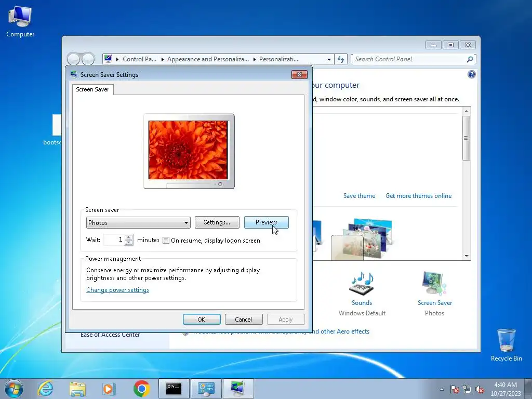The height and width of the screenshot is (399, 532).
Task: Click the Screen Saver Settings title icon
Action: (x=74, y=74)
